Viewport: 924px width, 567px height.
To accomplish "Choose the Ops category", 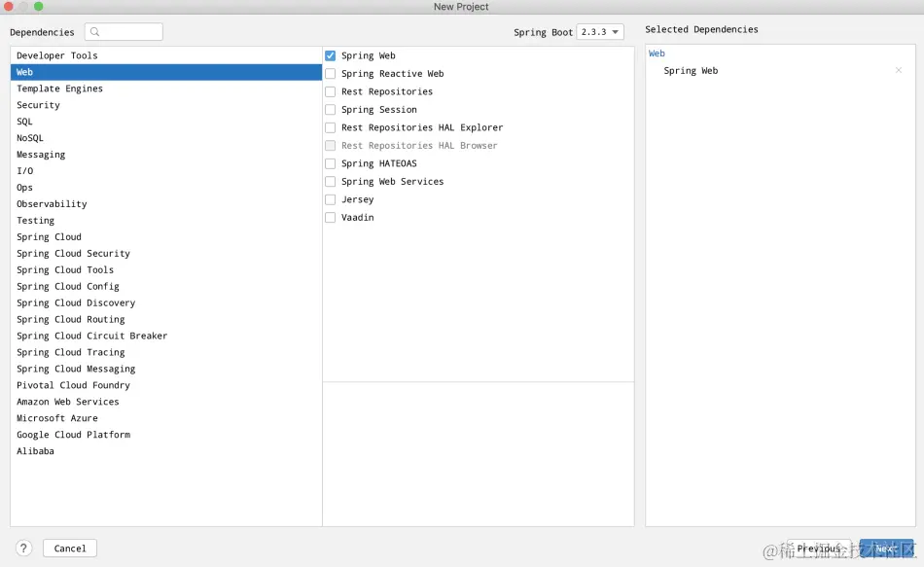I will click(x=166, y=188).
